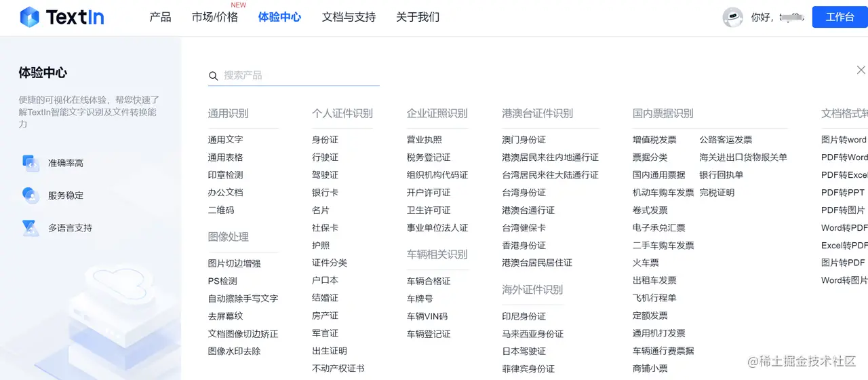Open 图片转PDF conversion

(x=843, y=263)
